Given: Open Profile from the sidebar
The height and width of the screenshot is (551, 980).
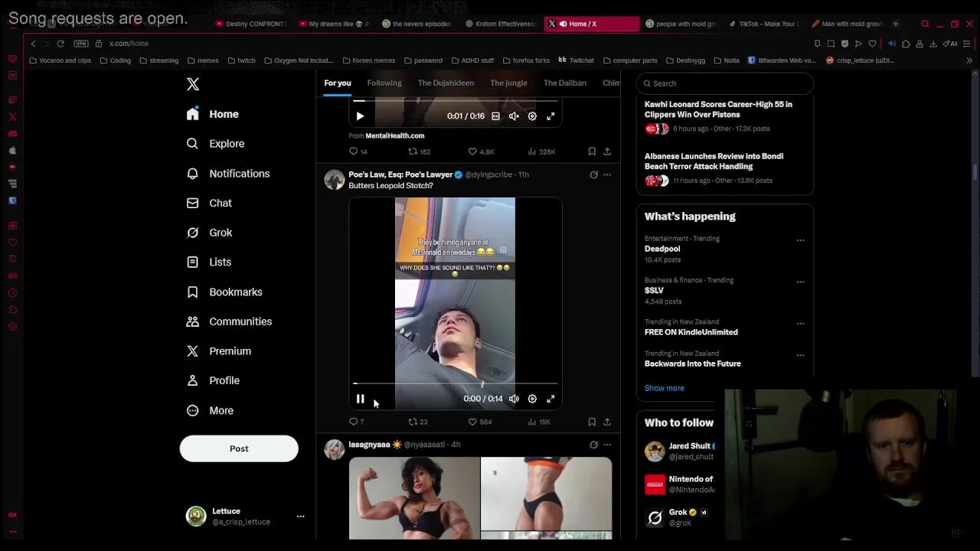Looking at the screenshot, I should 213,380.
